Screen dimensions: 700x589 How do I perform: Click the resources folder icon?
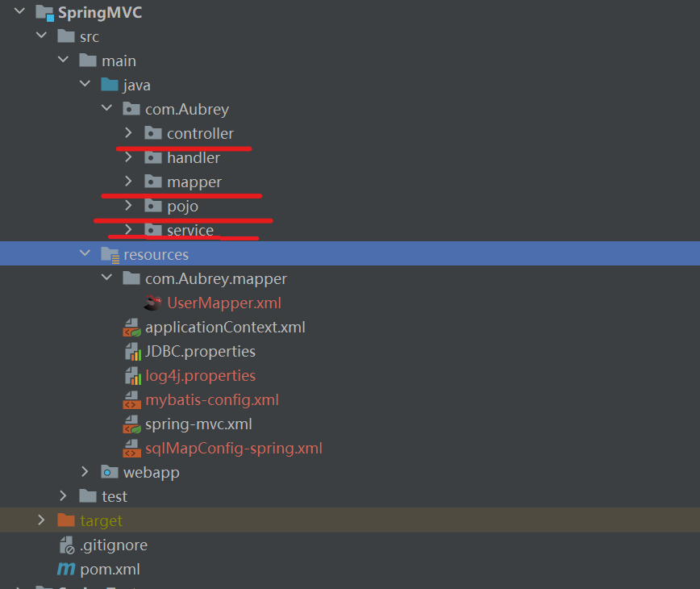coord(110,254)
